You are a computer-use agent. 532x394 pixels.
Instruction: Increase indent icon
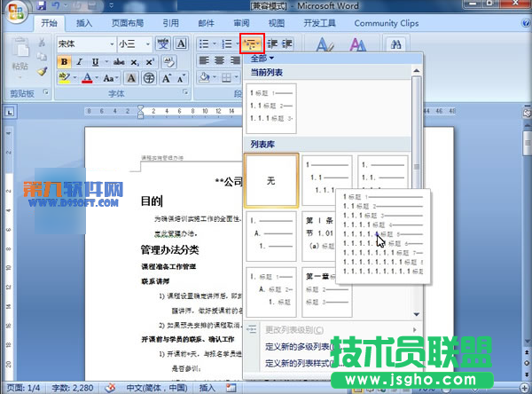[x=287, y=43]
